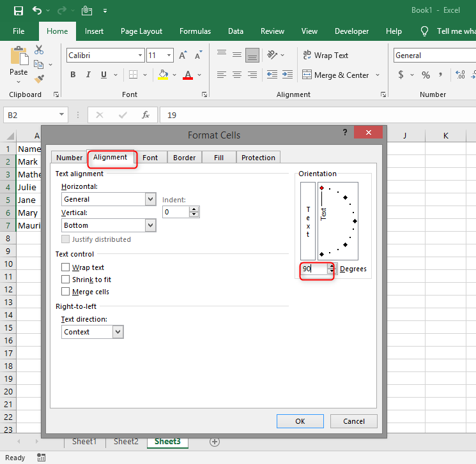The height and width of the screenshot is (464, 476).
Task: Click the Touch/Mouse mode icon
Action: 87,11
